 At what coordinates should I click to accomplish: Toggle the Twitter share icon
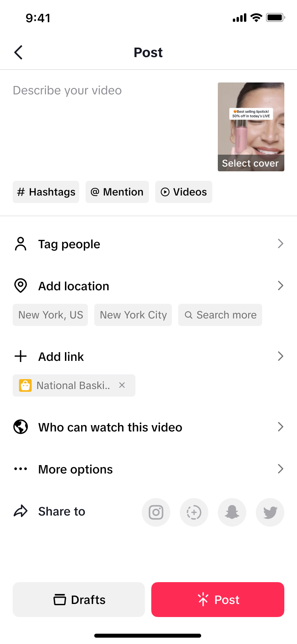coord(270,512)
